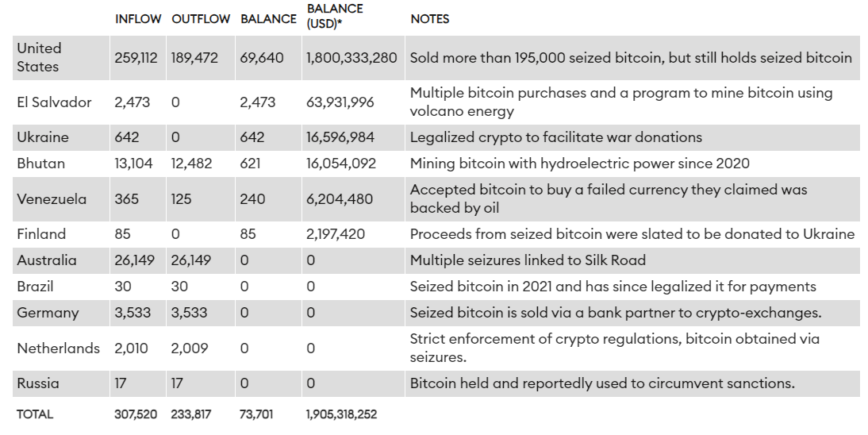
Task: Select the BALANCE column header
Action: [268, 19]
